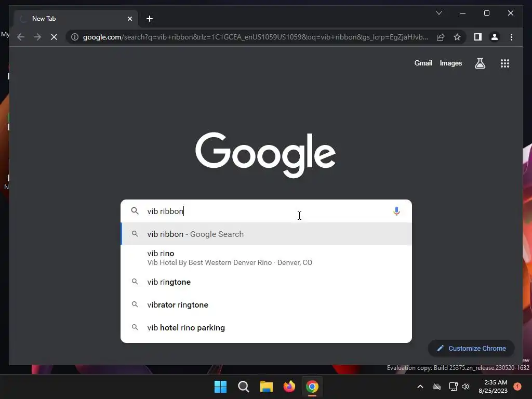Open the Chrome profile menu
The image size is (532, 399).
coord(495,37)
